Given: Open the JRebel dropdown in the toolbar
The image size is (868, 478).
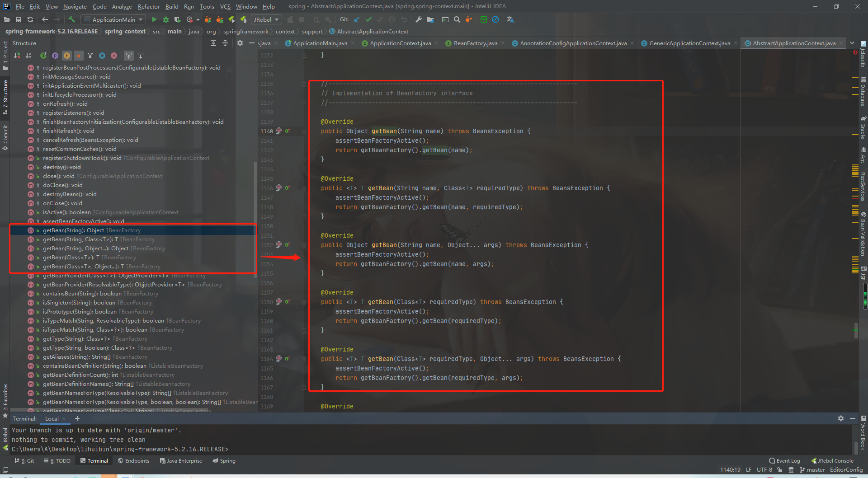Looking at the screenshot, I should (x=266, y=19).
